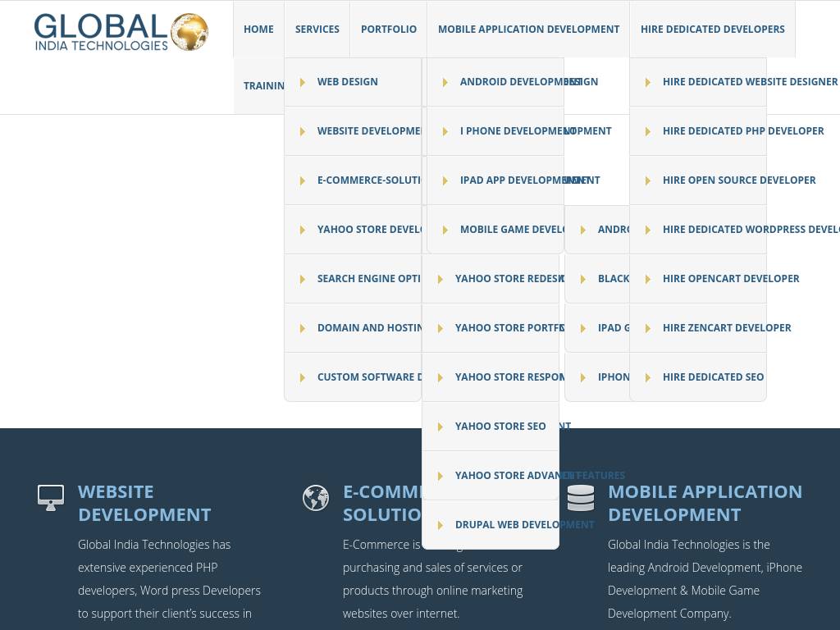The width and height of the screenshot is (840, 630).
Task: Click the arrow icon beside Yahoo Store SEO
Action: (441, 427)
